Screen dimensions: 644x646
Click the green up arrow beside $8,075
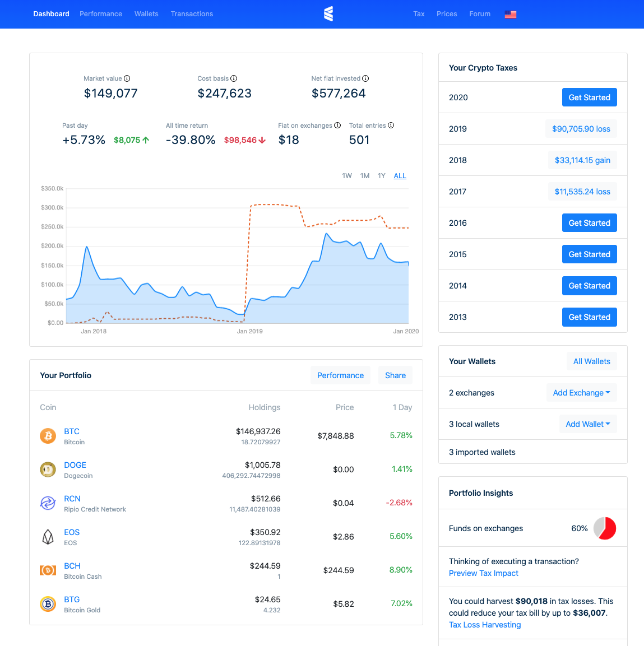point(146,140)
